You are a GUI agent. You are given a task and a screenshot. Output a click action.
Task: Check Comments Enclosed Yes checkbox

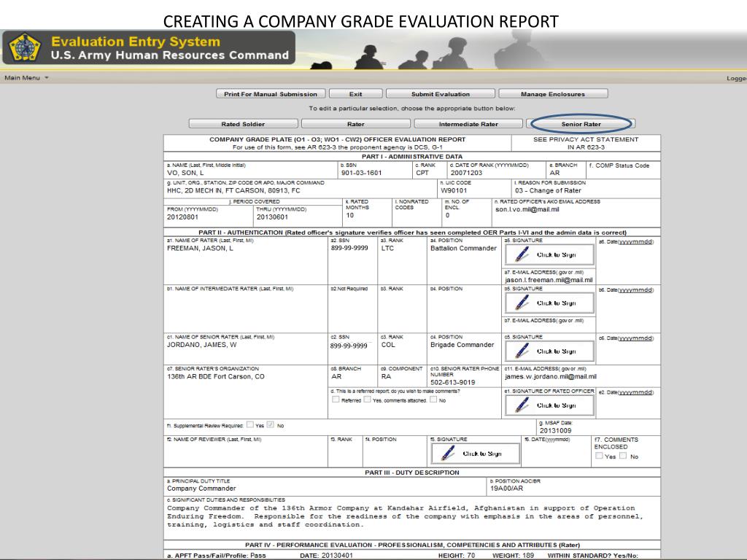(x=600, y=456)
